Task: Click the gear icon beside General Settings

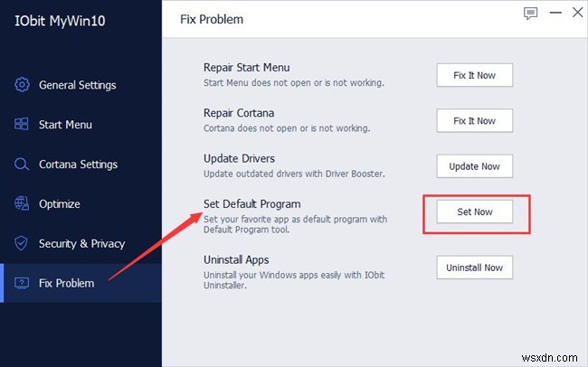Action: [x=22, y=85]
